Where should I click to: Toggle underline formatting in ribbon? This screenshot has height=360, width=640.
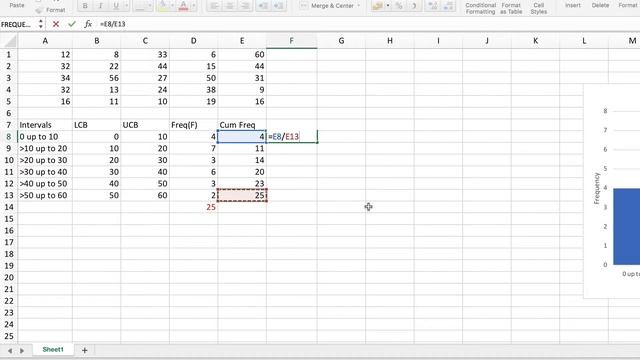click(x=116, y=6)
